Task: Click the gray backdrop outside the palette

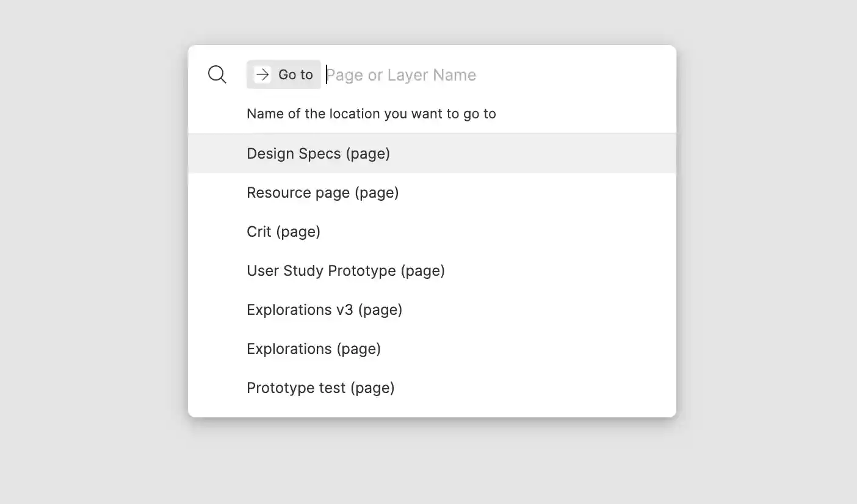Action: point(92,244)
